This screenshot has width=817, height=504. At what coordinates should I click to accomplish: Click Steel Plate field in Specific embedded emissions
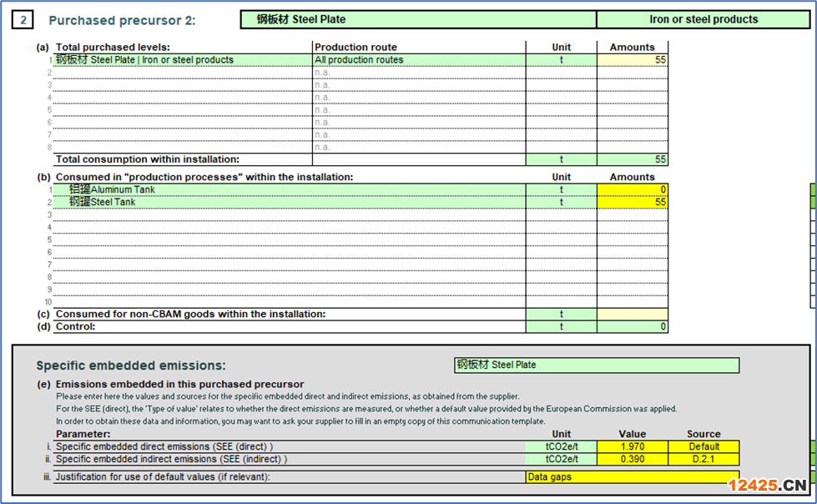click(596, 365)
